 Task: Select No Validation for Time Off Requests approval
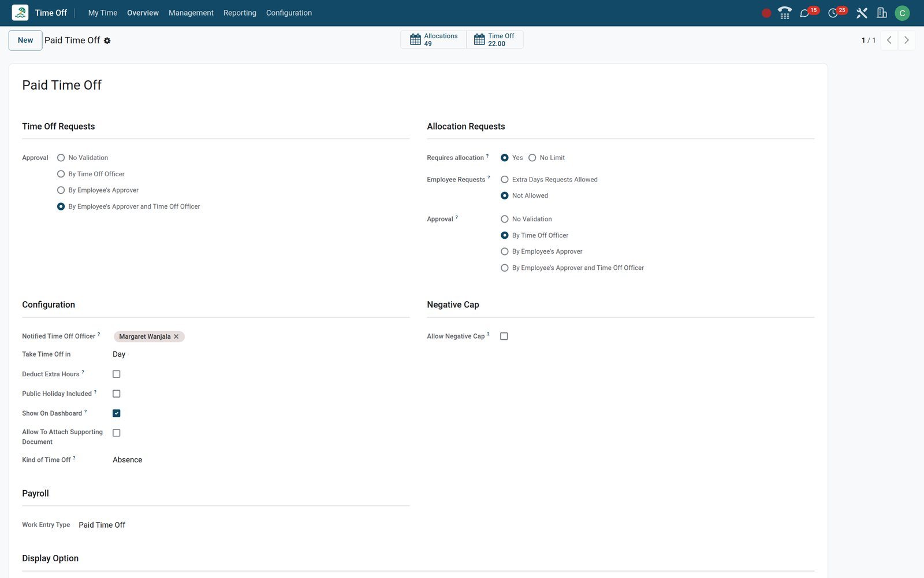(61, 158)
